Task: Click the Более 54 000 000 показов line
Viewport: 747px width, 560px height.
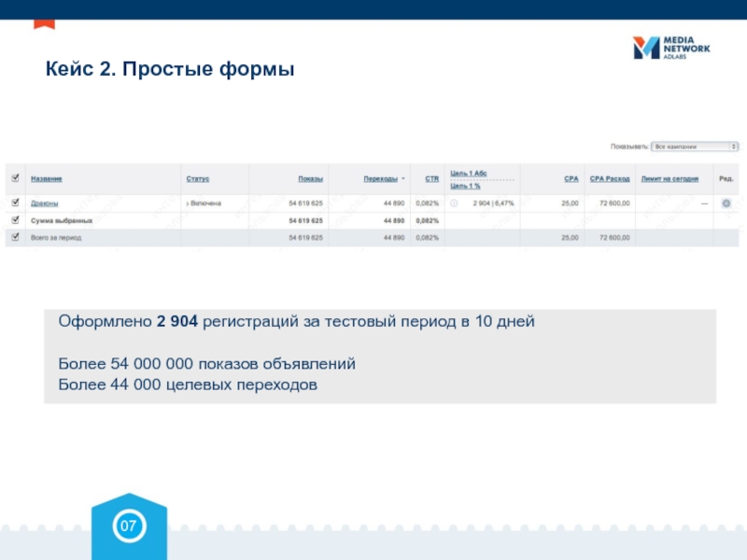Action: click(206, 364)
